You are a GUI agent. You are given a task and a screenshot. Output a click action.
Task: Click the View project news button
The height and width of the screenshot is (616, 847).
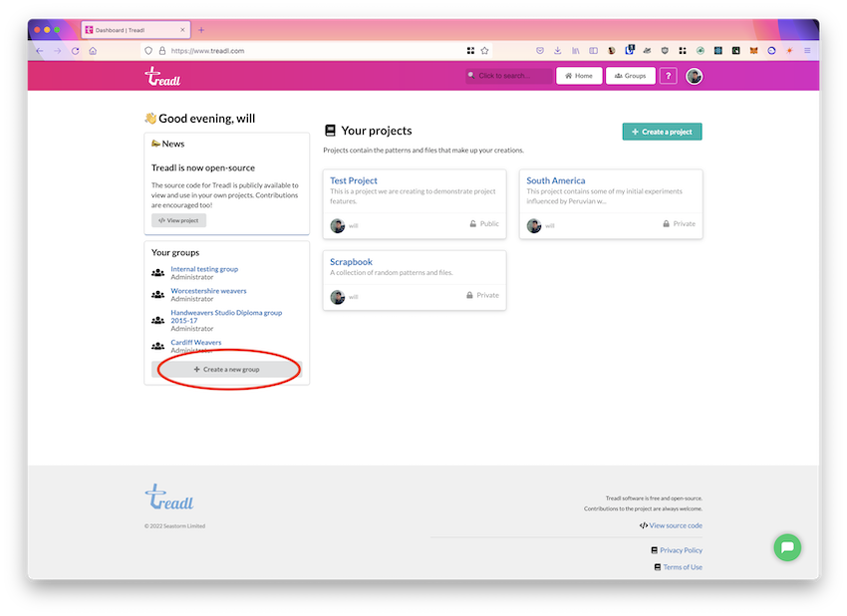[178, 220]
